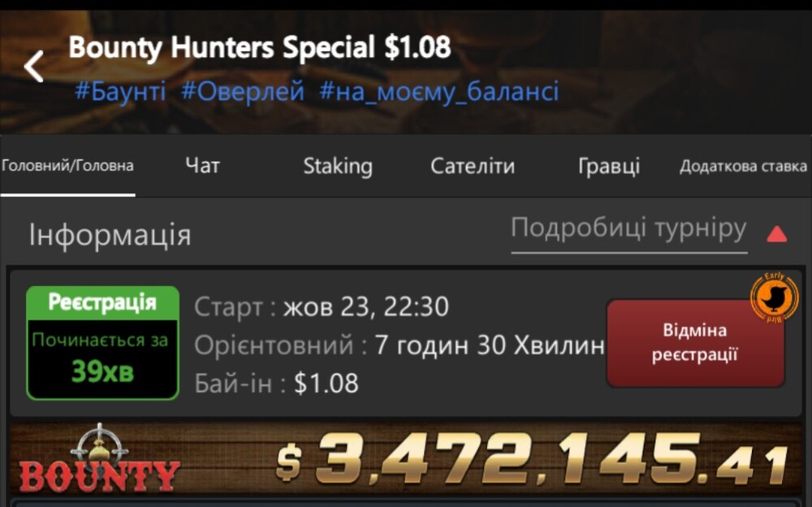The image size is (812, 507).
Task: Open the Гравці tab
Action: click(608, 167)
